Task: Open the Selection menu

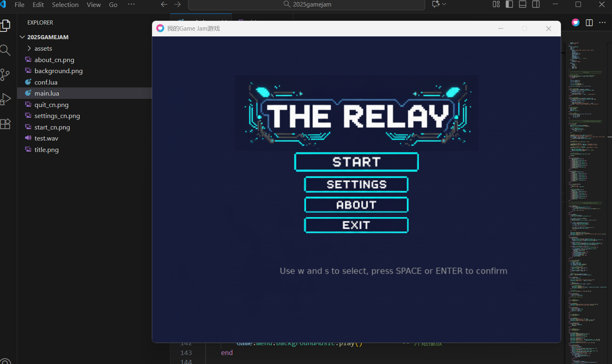Action: pyautogui.click(x=65, y=5)
